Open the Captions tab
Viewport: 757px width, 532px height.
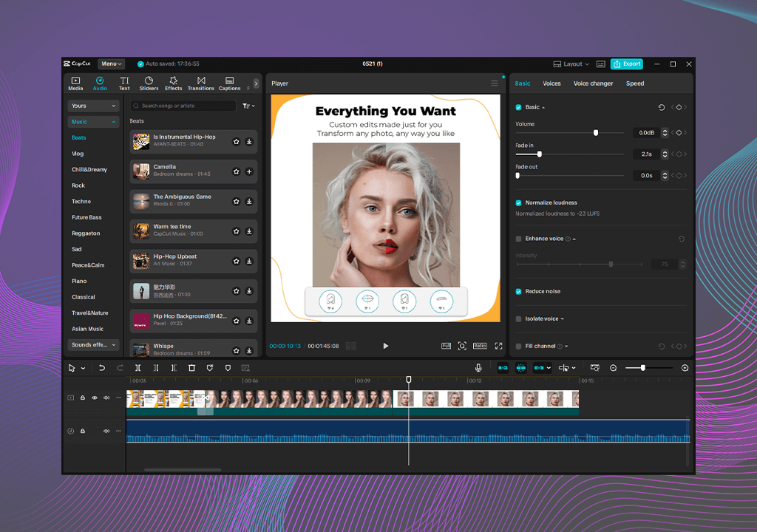tap(229, 83)
